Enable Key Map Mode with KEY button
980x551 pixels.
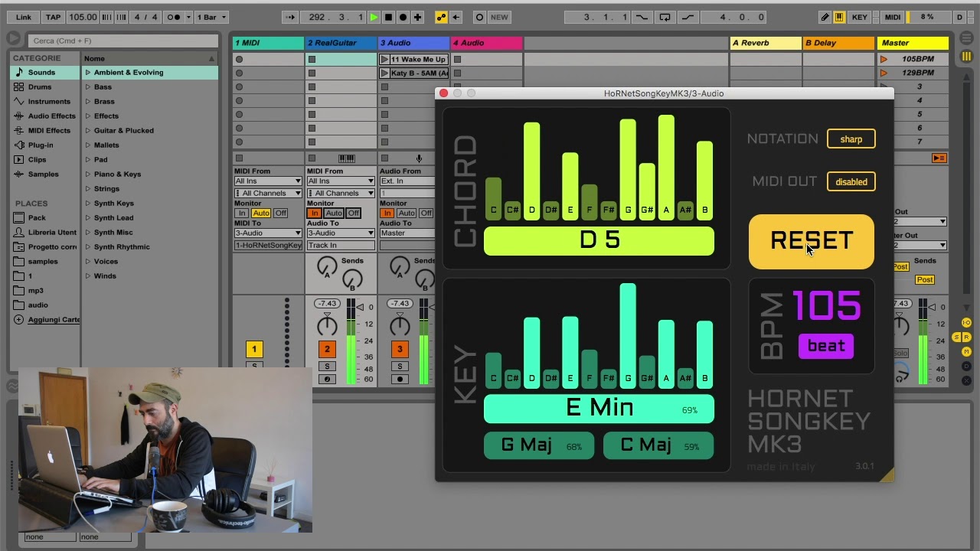[x=860, y=17]
